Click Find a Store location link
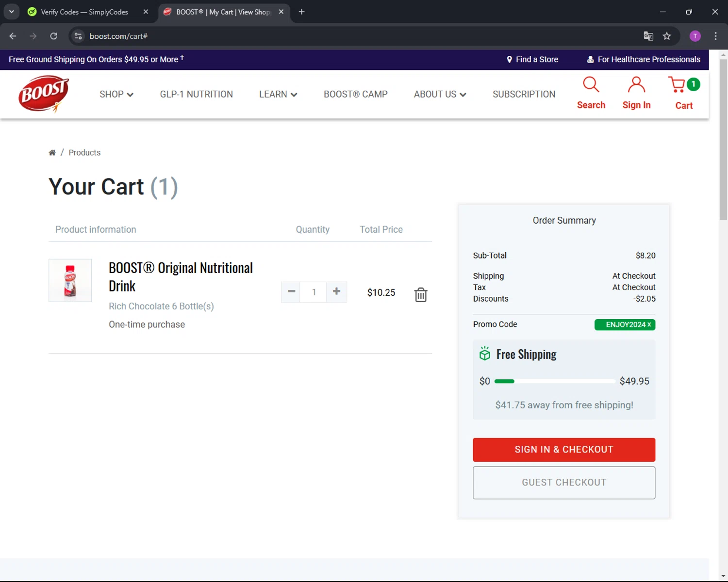 532,59
